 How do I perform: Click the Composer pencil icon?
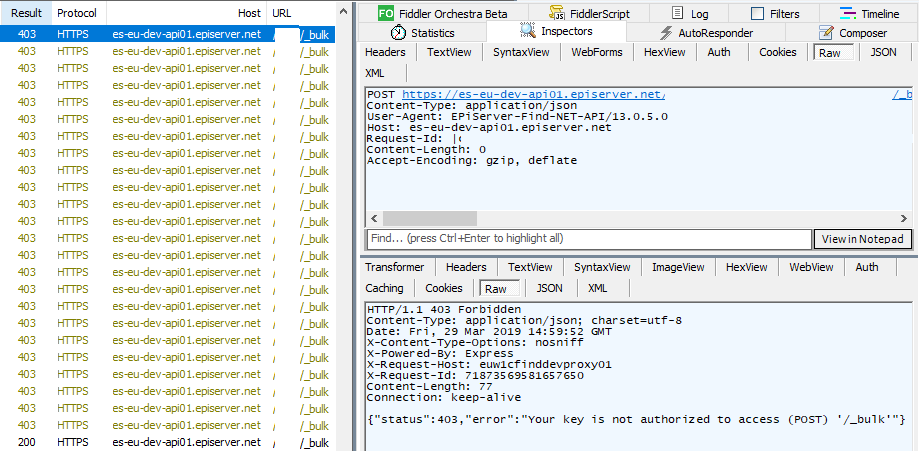click(826, 32)
